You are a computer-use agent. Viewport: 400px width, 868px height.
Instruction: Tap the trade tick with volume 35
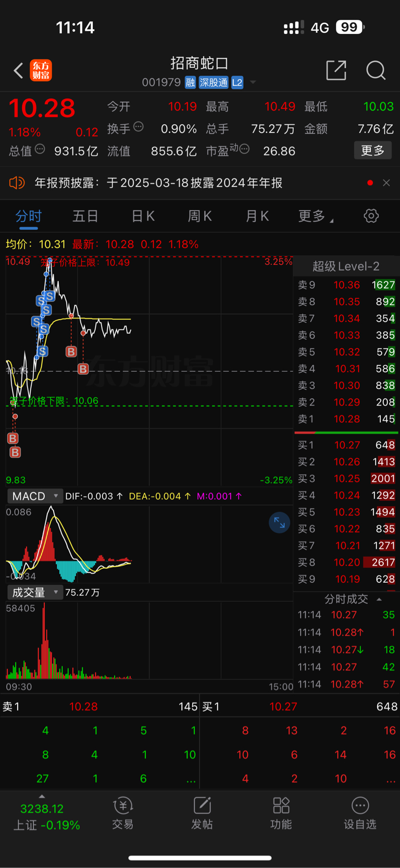coord(346,615)
